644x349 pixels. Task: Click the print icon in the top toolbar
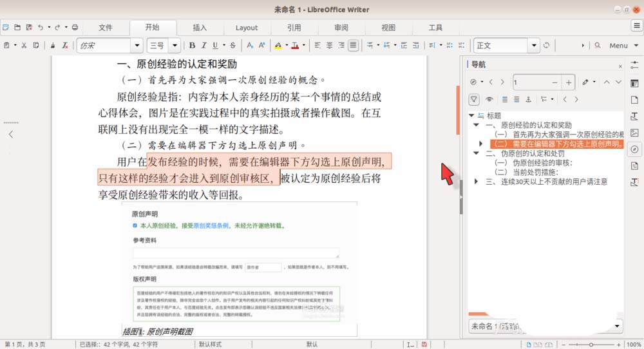point(75,28)
